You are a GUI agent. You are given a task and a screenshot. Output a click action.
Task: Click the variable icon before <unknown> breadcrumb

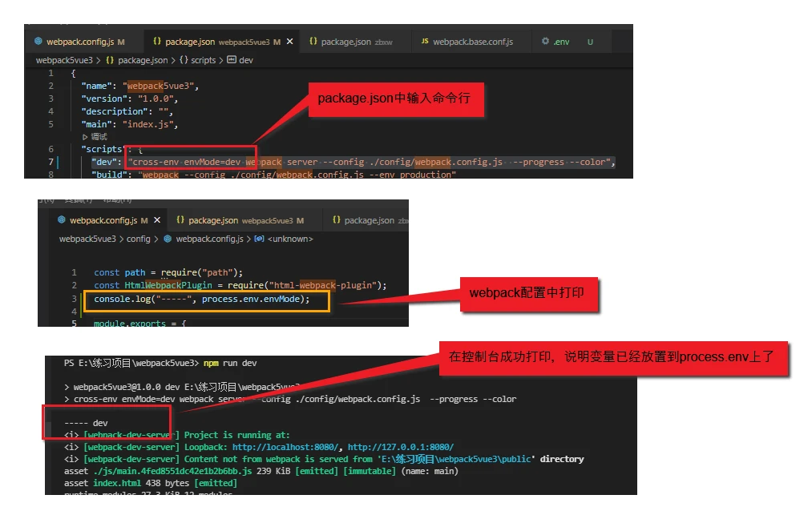pyautogui.click(x=259, y=239)
